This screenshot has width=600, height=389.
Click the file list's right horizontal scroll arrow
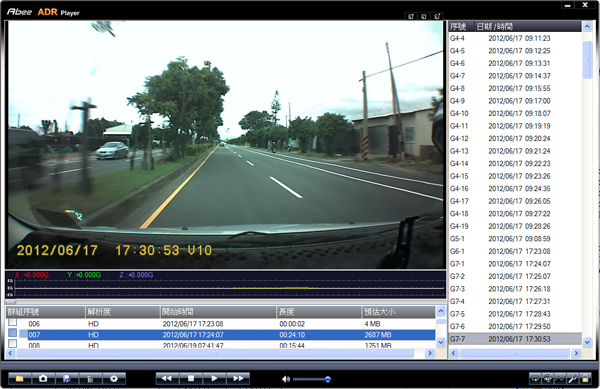tap(576, 353)
